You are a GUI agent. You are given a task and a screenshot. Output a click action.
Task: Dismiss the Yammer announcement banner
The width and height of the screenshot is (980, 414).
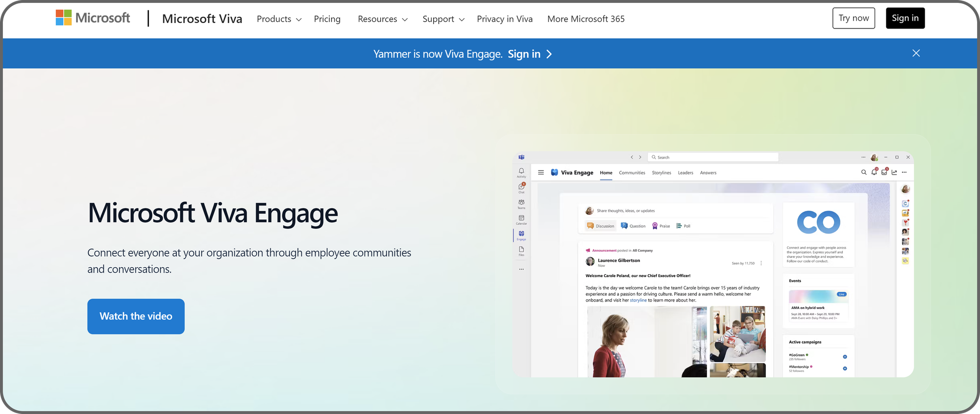tap(916, 53)
